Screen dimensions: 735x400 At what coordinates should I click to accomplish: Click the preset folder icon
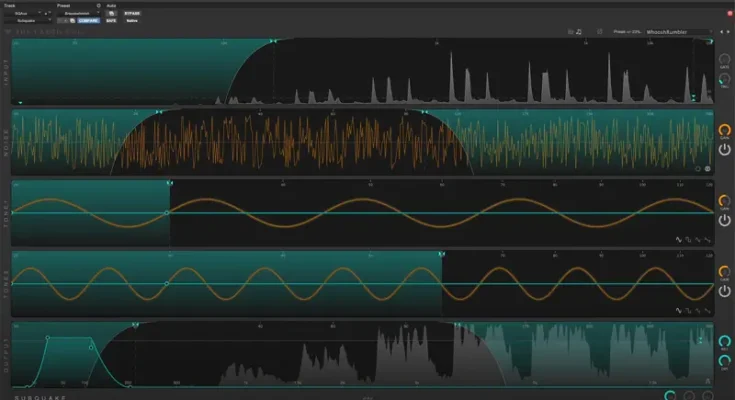click(x=569, y=32)
